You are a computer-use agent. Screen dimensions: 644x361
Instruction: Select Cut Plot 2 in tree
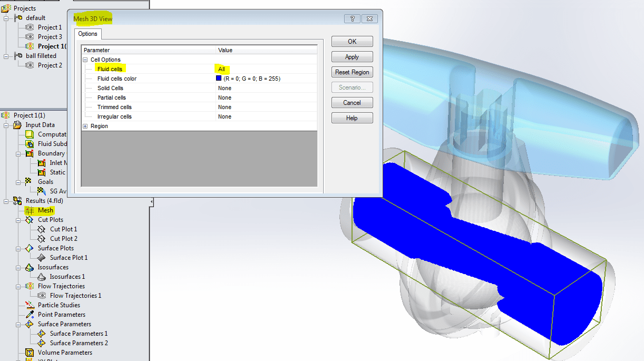[63, 239]
